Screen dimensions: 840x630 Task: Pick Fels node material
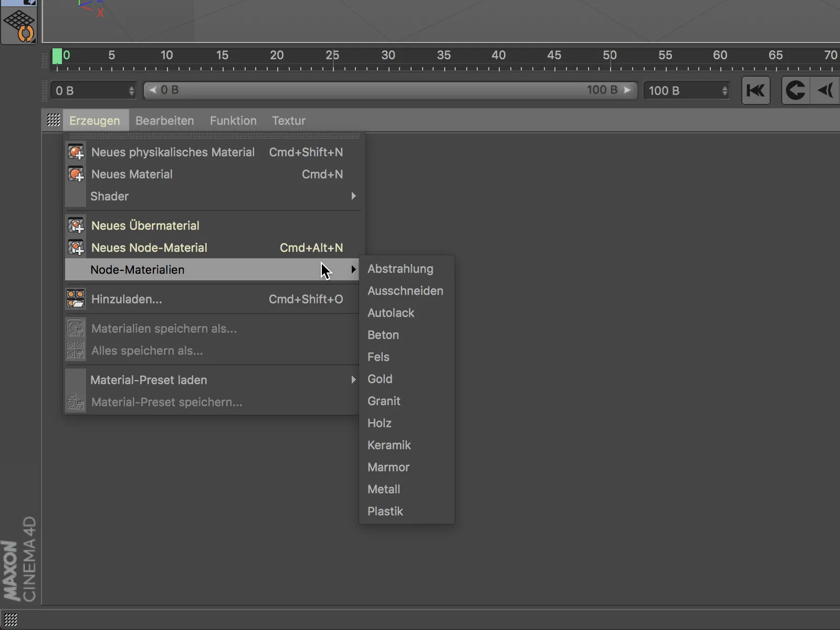pyautogui.click(x=407, y=357)
